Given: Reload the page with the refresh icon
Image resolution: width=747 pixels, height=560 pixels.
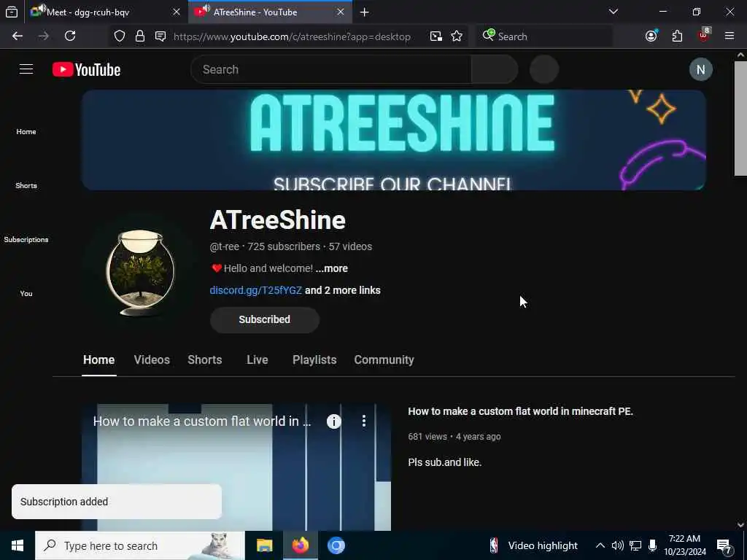Looking at the screenshot, I should (x=70, y=36).
